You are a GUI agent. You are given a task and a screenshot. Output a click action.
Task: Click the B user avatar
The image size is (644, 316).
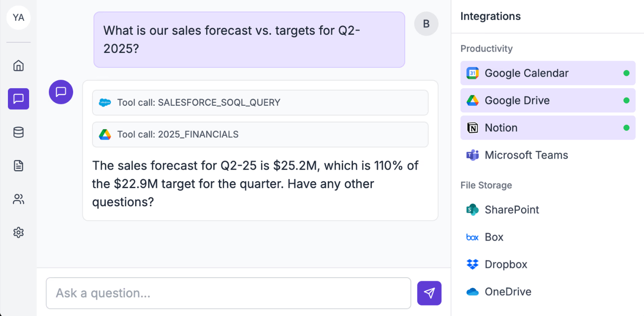pos(426,24)
